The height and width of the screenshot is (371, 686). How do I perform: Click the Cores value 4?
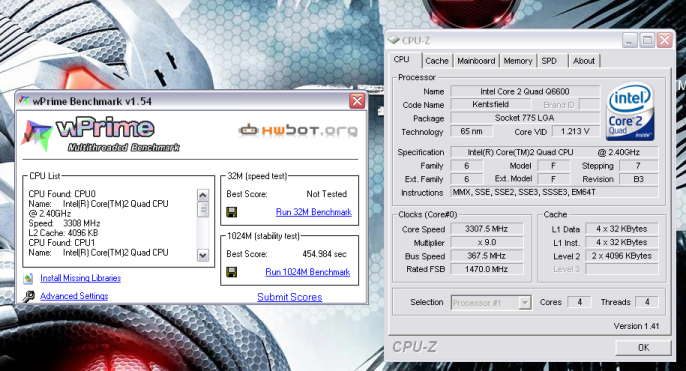(579, 302)
